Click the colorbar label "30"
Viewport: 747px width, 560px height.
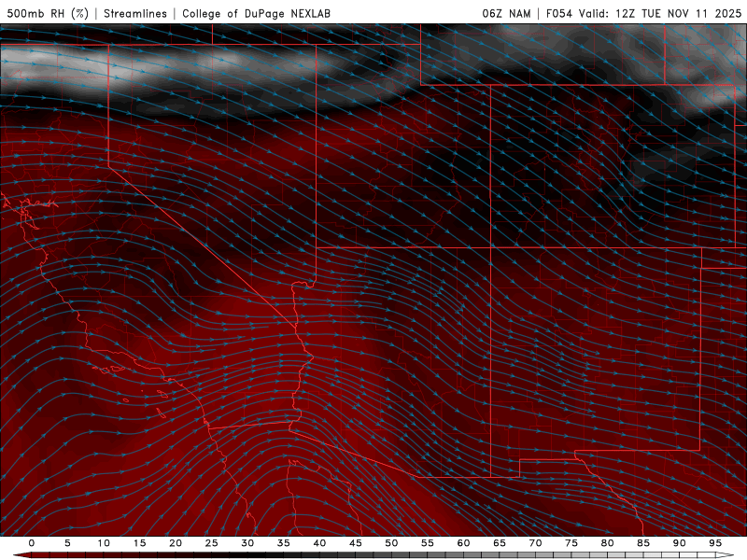tap(247, 543)
